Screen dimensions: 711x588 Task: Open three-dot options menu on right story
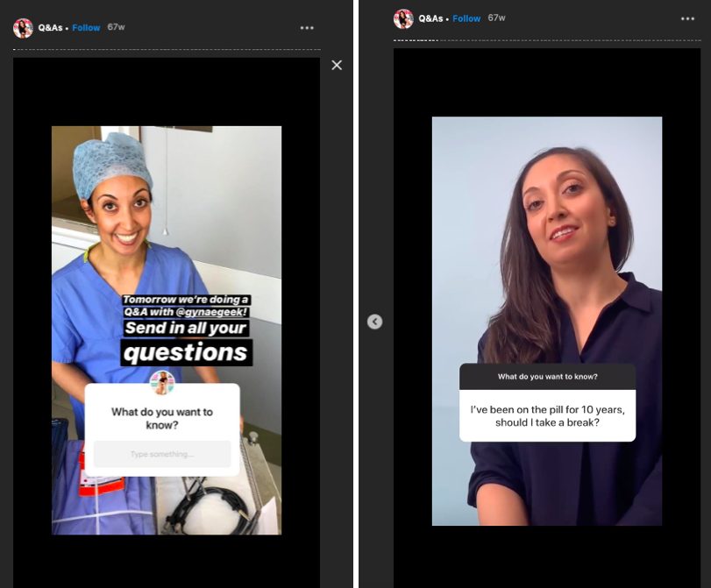point(687,18)
